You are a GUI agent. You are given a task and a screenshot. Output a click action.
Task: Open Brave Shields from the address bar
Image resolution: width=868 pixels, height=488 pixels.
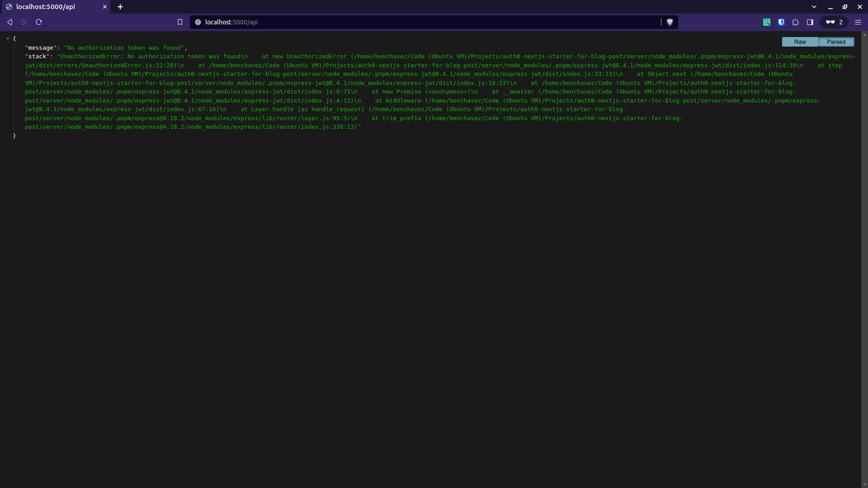[x=670, y=22]
